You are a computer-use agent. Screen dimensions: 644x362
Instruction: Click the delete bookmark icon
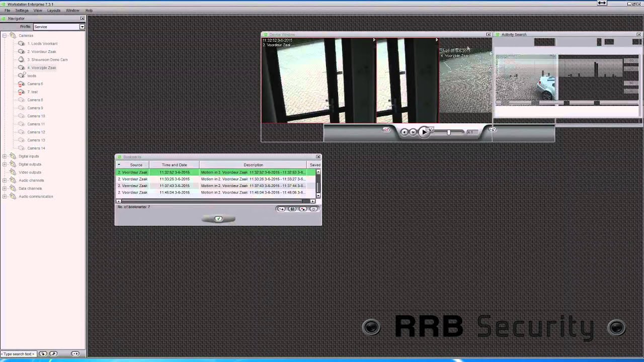[x=303, y=209]
